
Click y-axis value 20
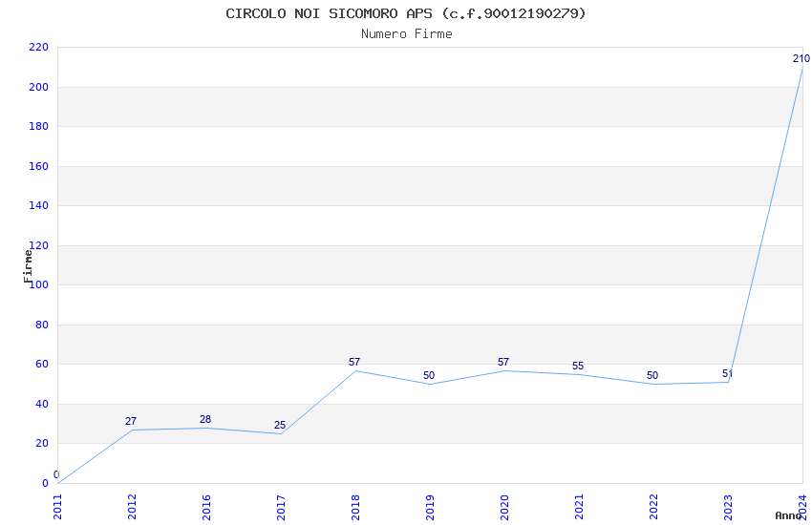[x=42, y=443]
